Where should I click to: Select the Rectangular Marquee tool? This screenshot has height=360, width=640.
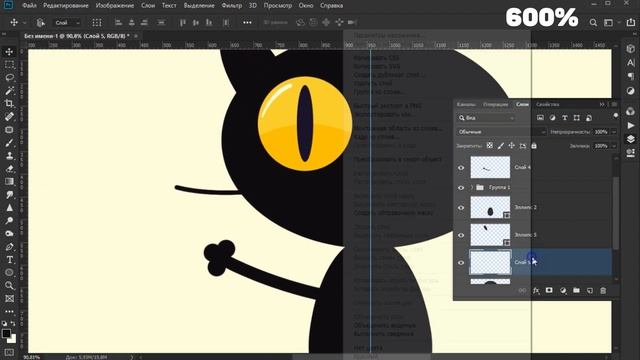coord(9,65)
